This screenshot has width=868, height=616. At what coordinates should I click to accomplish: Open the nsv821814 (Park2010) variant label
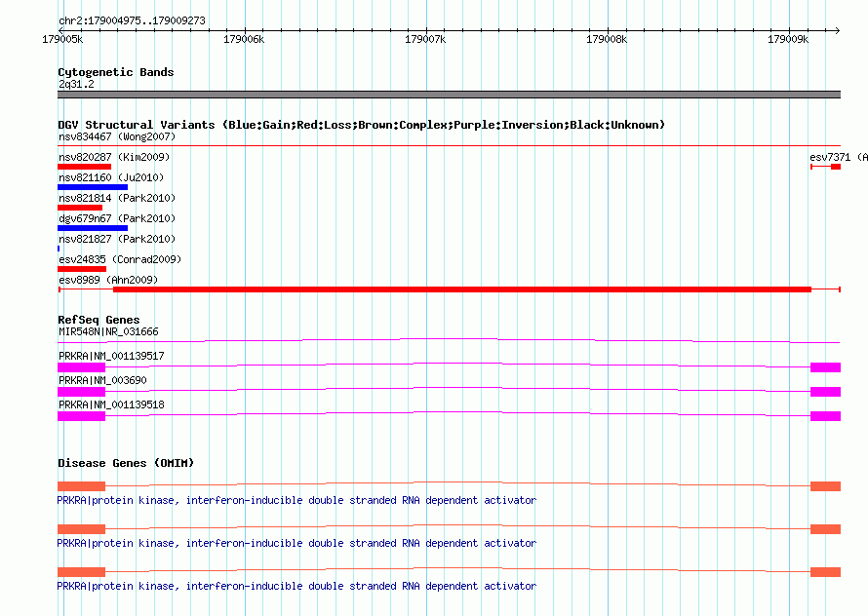point(117,198)
